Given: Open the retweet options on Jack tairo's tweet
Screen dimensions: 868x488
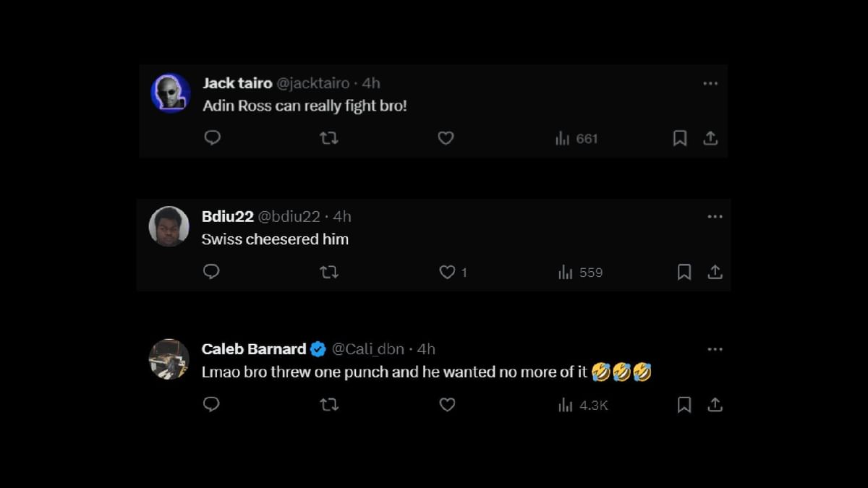Looking at the screenshot, I should (329, 138).
